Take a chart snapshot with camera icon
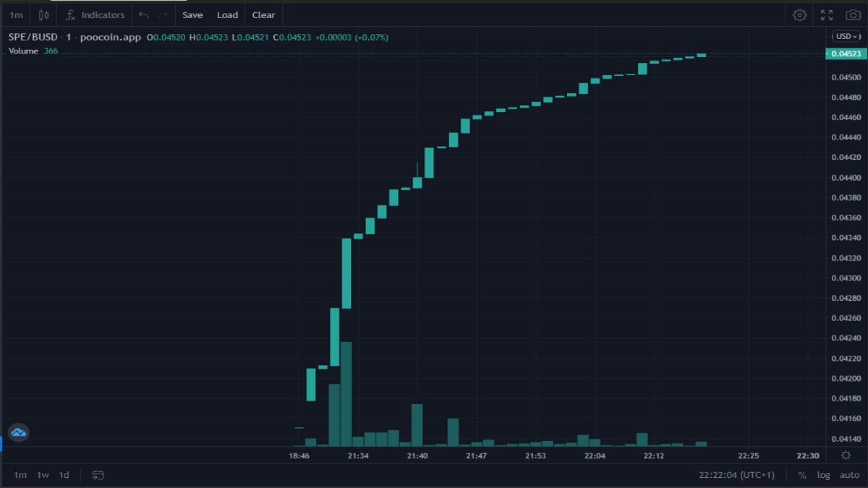The height and width of the screenshot is (488, 868). (x=853, y=14)
